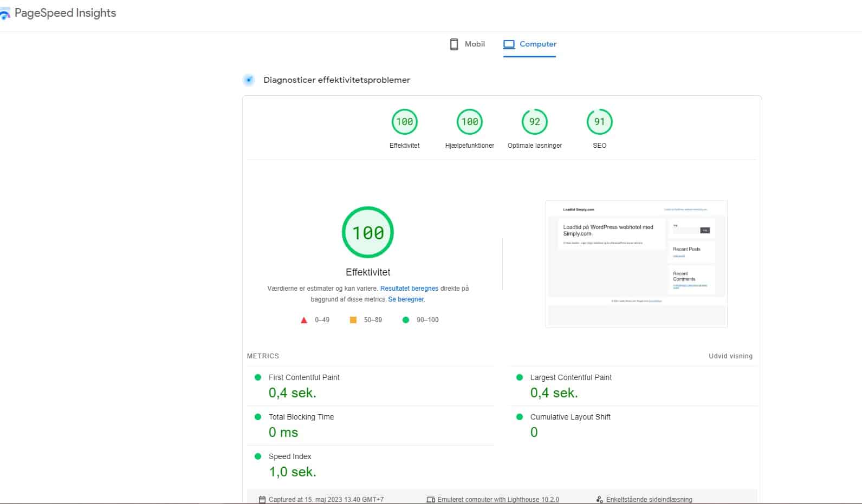Select the SEO 91 score gauge
This screenshot has height=504, width=862.
[x=599, y=122]
